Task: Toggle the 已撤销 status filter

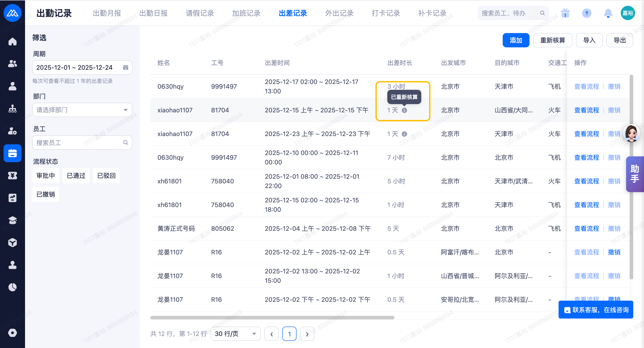Action: point(45,194)
